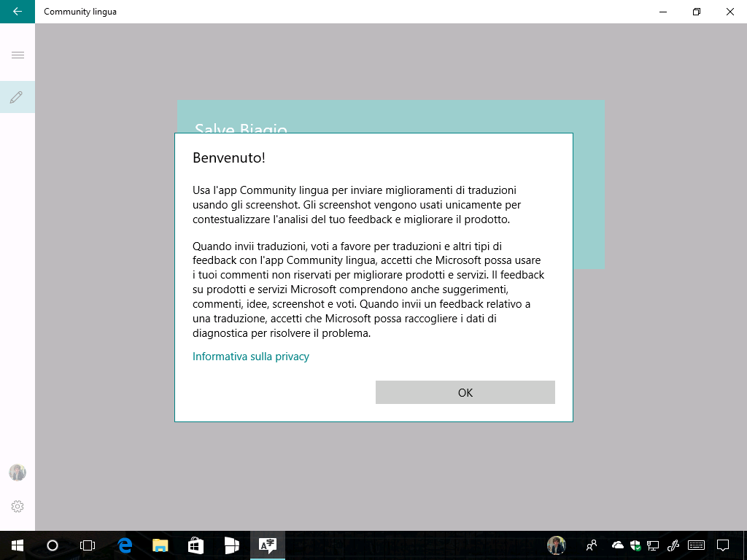
Task: Click the Benvenuto! dialog heading
Action: 228,157
